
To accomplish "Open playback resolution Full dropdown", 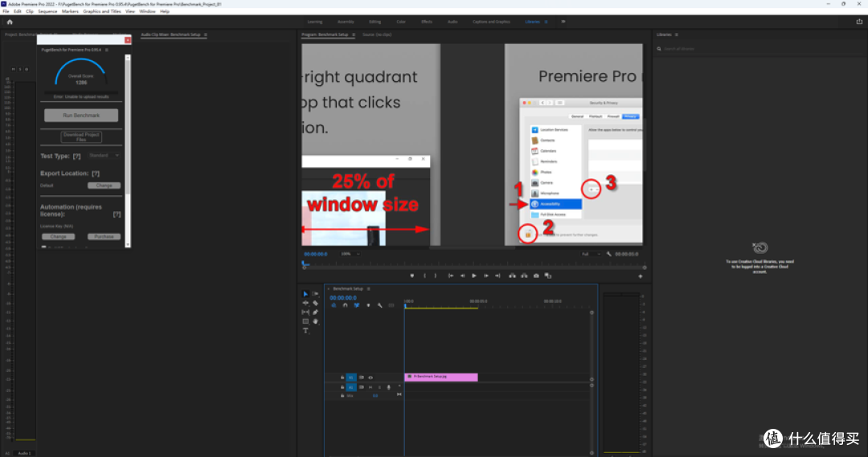I will point(591,254).
